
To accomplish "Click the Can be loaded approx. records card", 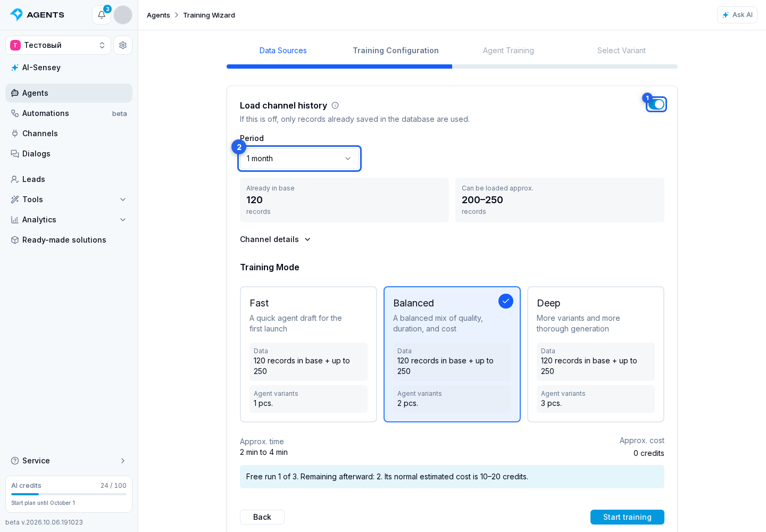I will click(x=560, y=200).
